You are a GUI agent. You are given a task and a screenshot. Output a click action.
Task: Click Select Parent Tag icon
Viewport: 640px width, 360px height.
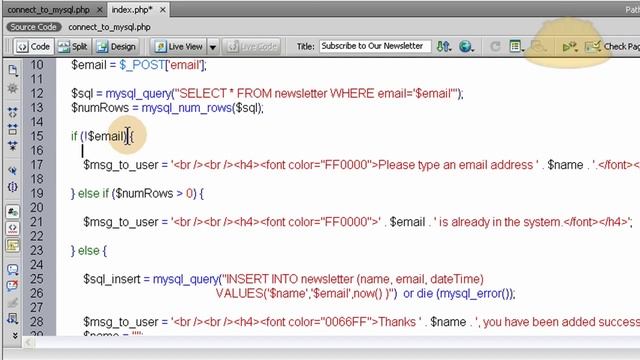13,171
